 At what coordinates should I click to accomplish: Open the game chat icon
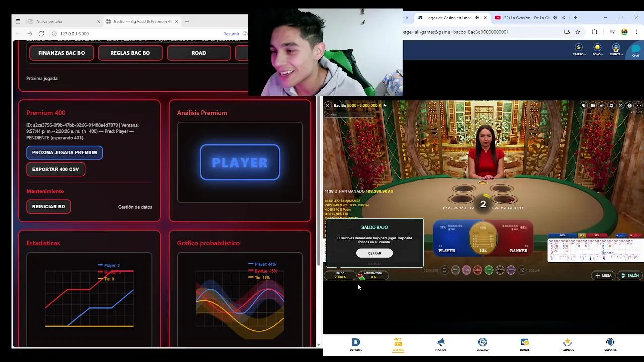click(583, 105)
